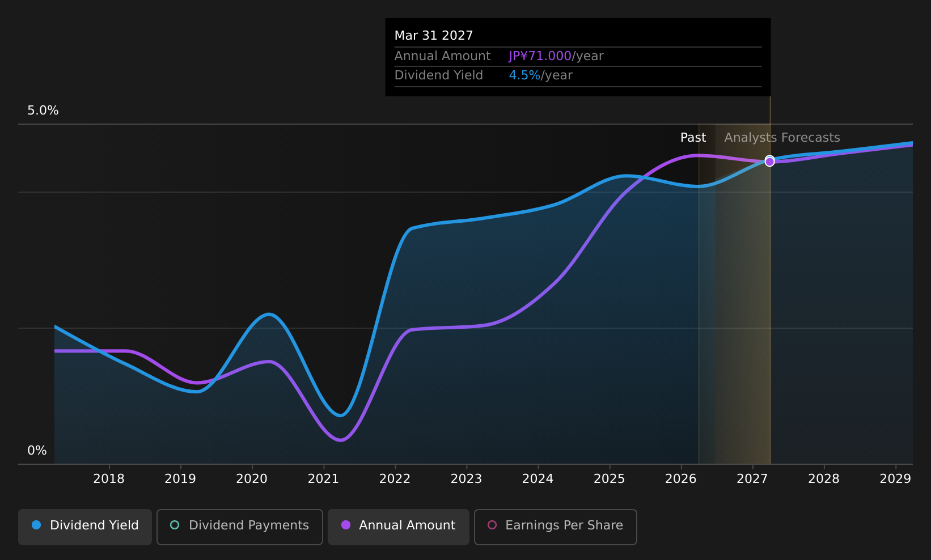Click the 2024 x-axis label
Image resolution: width=931 pixels, height=560 pixels.
point(538,479)
